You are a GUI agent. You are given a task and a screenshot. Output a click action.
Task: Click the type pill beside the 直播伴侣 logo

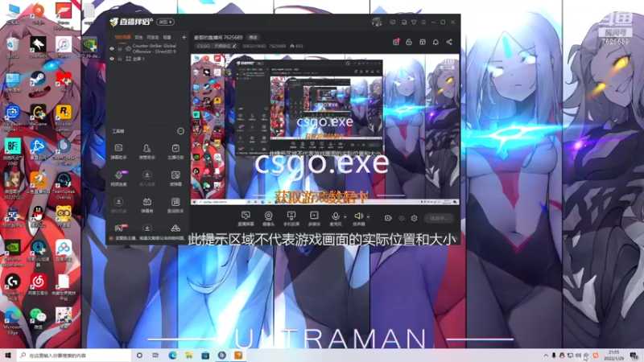click(x=165, y=22)
